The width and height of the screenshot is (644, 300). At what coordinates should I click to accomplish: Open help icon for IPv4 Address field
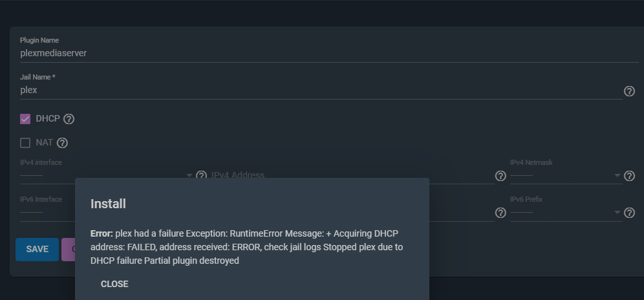pos(500,176)
